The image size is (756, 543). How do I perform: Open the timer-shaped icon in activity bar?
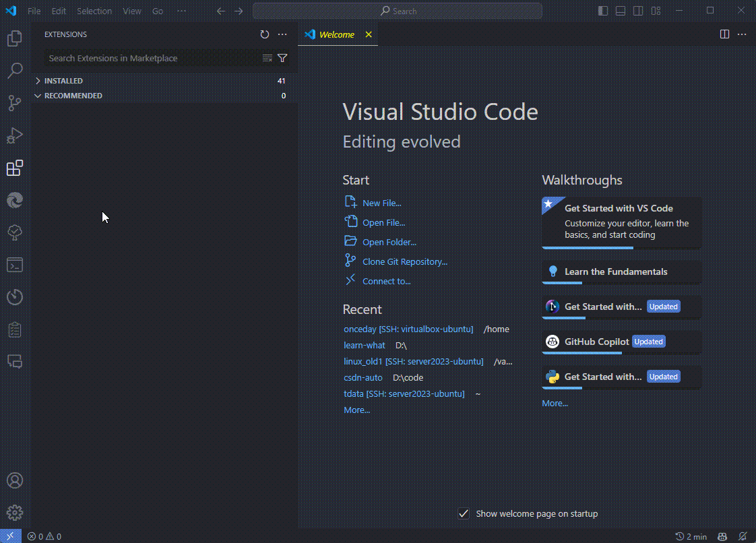[14, 297]
